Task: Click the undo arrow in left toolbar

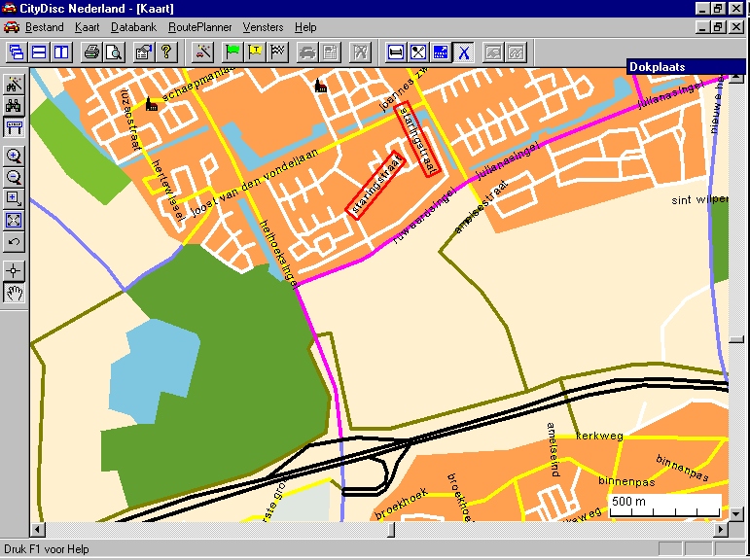Action: pyautogui.click(x=15, y=241)
